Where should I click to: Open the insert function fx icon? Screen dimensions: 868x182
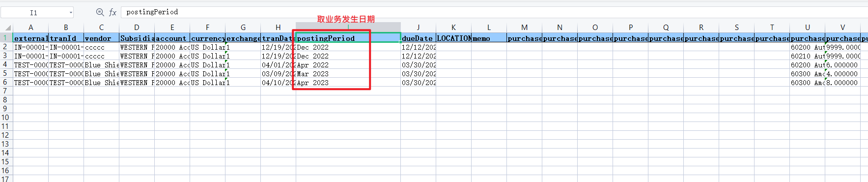(112, 12)
